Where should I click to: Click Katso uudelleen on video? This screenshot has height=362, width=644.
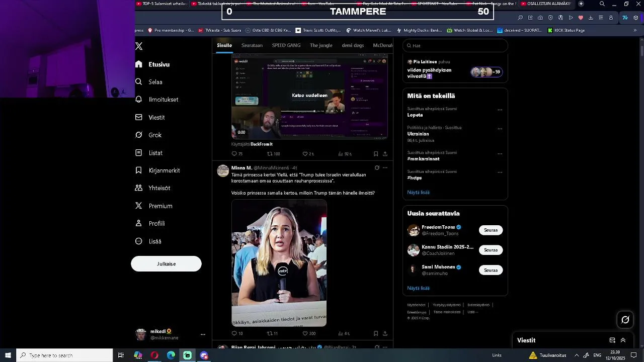click(x=309, y=95)
